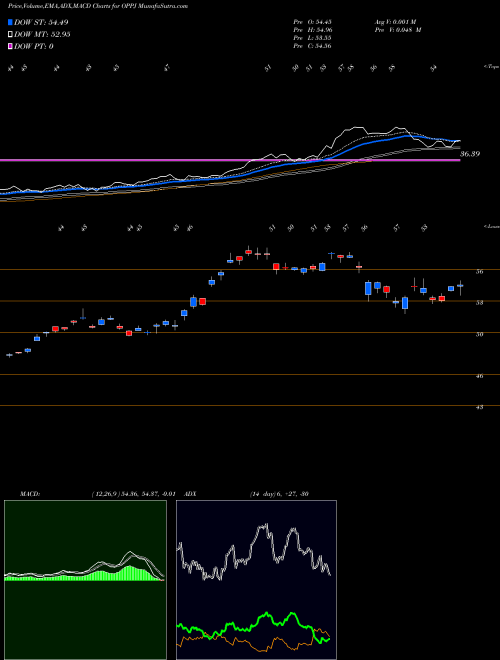Click the magenta horizontal line on EMA chart

230,160
